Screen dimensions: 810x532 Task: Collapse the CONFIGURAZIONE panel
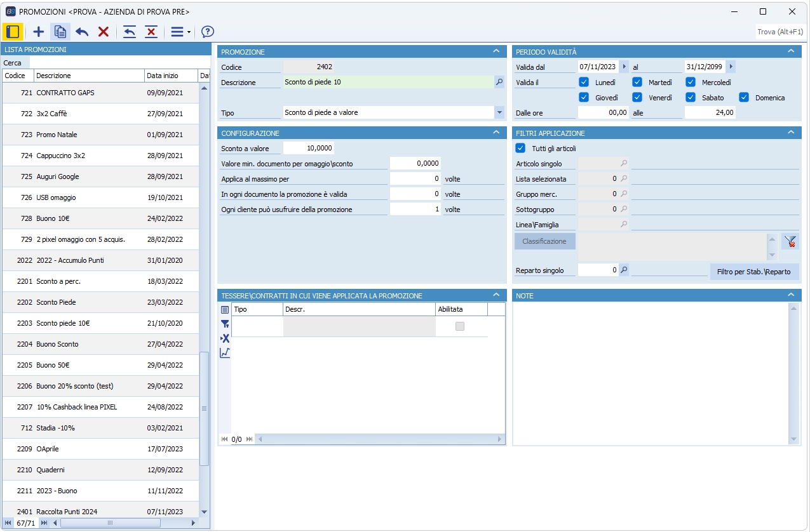[x=496, y=133]
